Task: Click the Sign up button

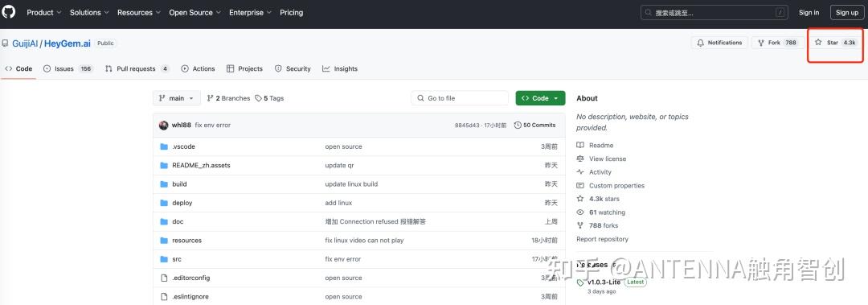Action: coord(847,13)
